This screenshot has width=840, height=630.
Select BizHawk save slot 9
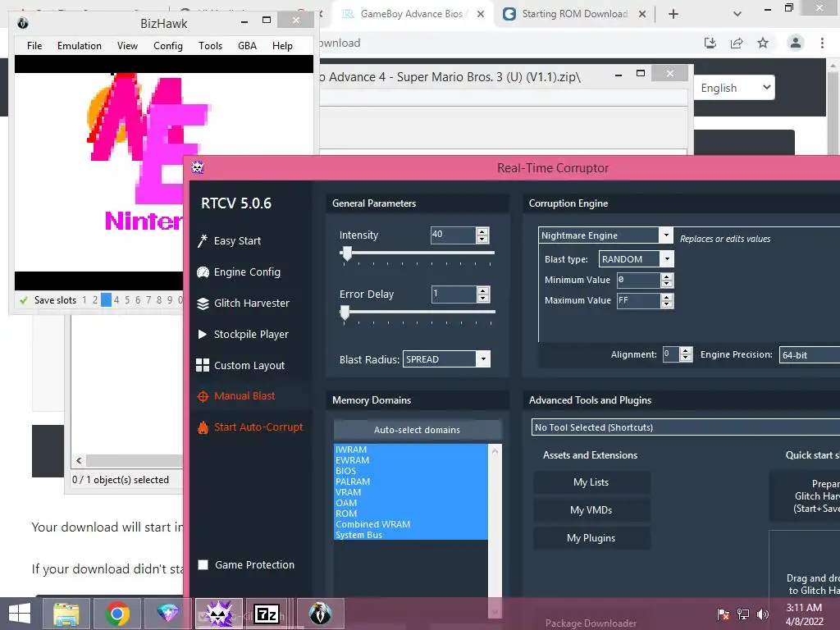pos(170,300)
